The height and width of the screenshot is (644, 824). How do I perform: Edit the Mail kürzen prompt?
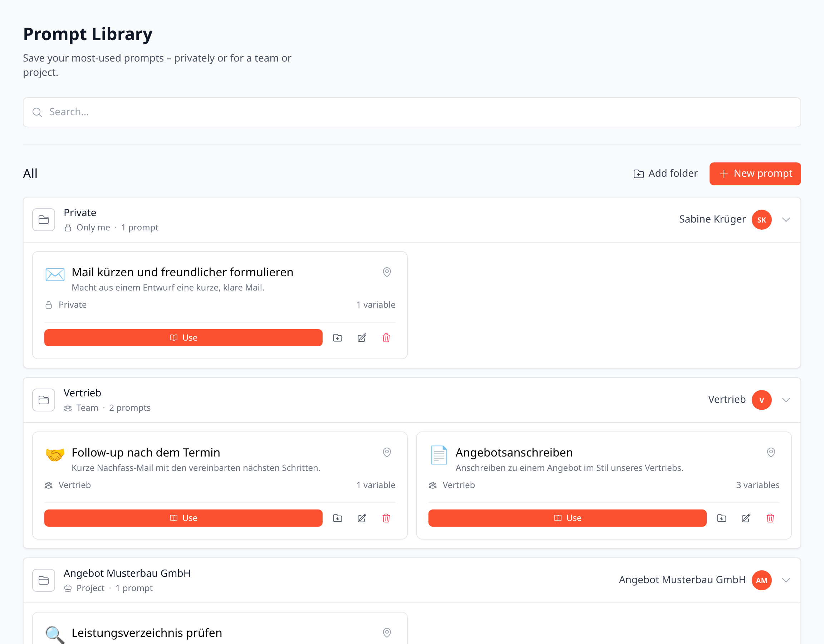click(x=362, y=338)
